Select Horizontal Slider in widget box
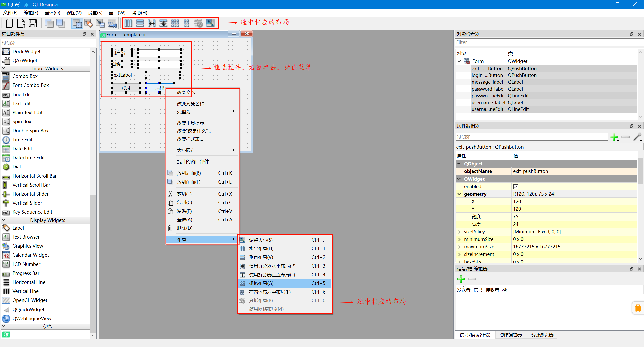The width and height of the screenshot is (644, 347). point(30,194)
